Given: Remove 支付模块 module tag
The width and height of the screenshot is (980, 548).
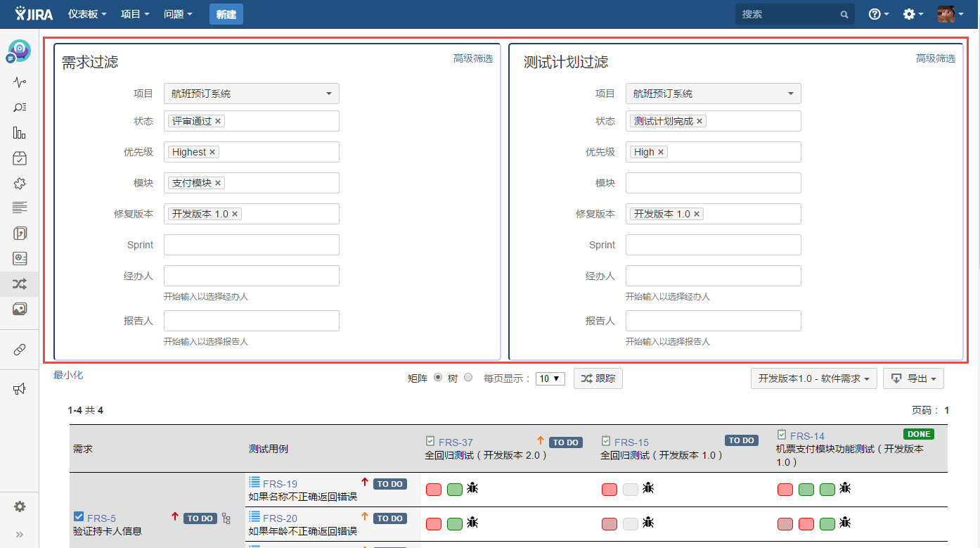Looking at the screenshot, I should (x=218, y=183).
